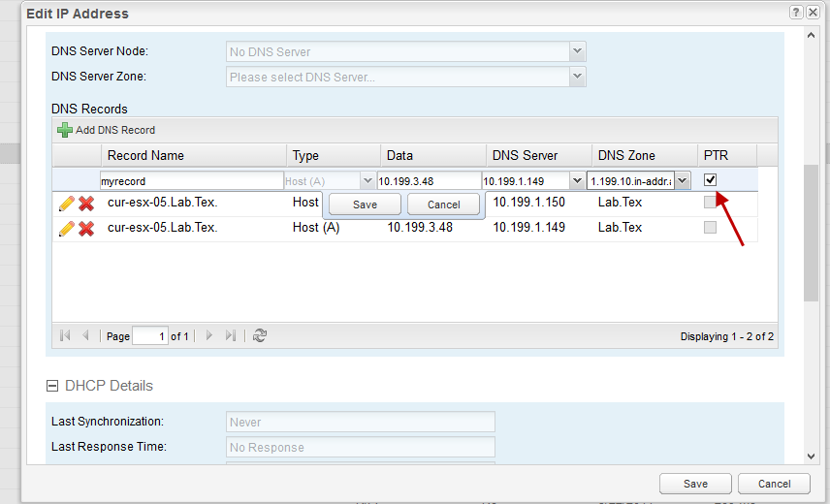
Task: Close the Edit IP Address dialog
Action: coord(813,13)
